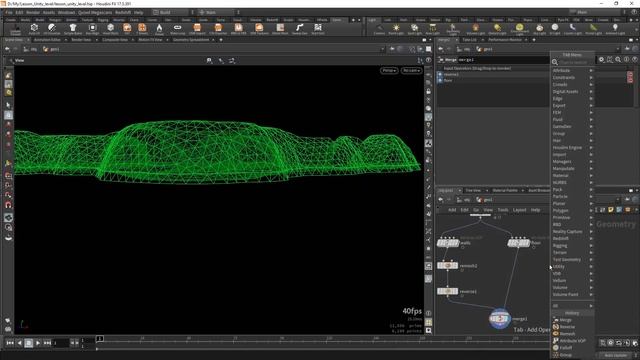
Task: Toggle the lock icon on viewport right toolbar
Action: click(x=428, y=91)
